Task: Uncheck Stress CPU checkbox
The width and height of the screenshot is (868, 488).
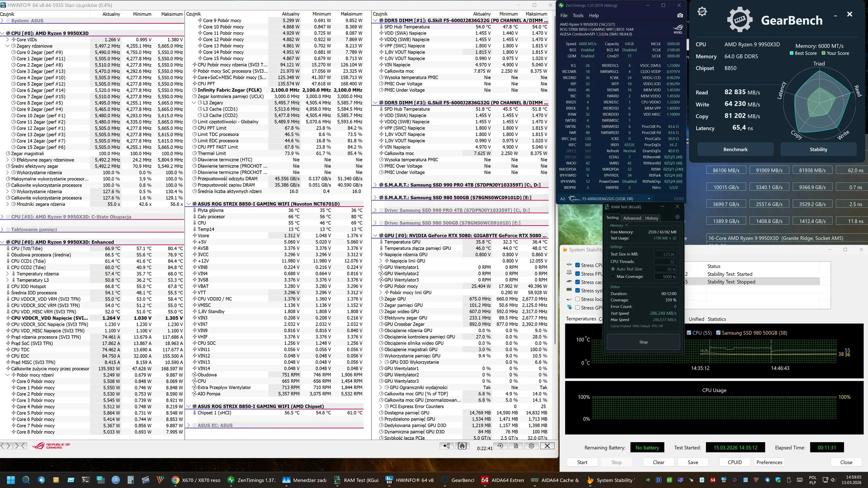Action: click(x=577, y=265)
